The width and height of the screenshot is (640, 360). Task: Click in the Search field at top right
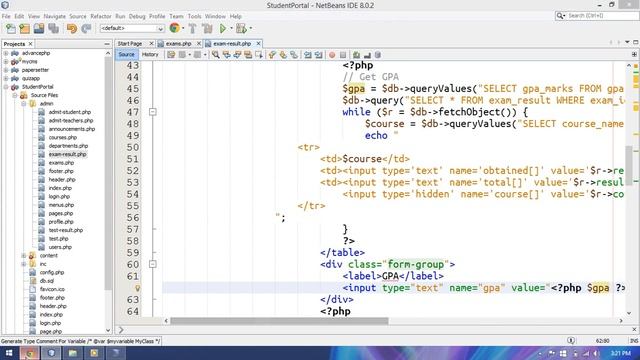[602, 16]
